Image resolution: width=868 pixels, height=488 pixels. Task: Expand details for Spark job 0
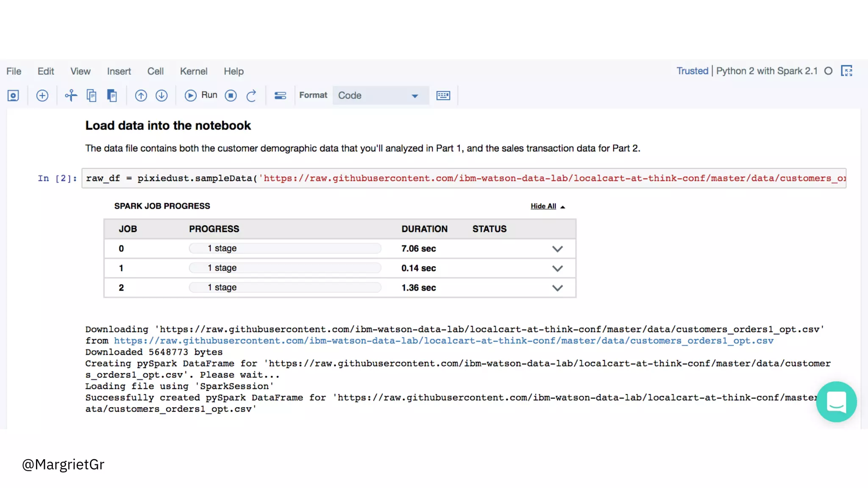click(557, 249)
